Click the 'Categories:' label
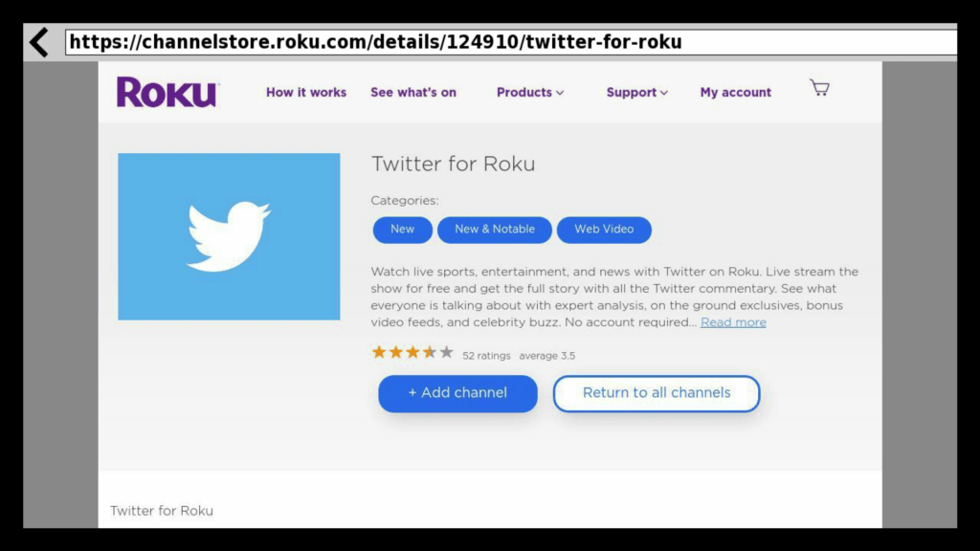The width and height of the screenshot is (980, 551). point(405,201)
